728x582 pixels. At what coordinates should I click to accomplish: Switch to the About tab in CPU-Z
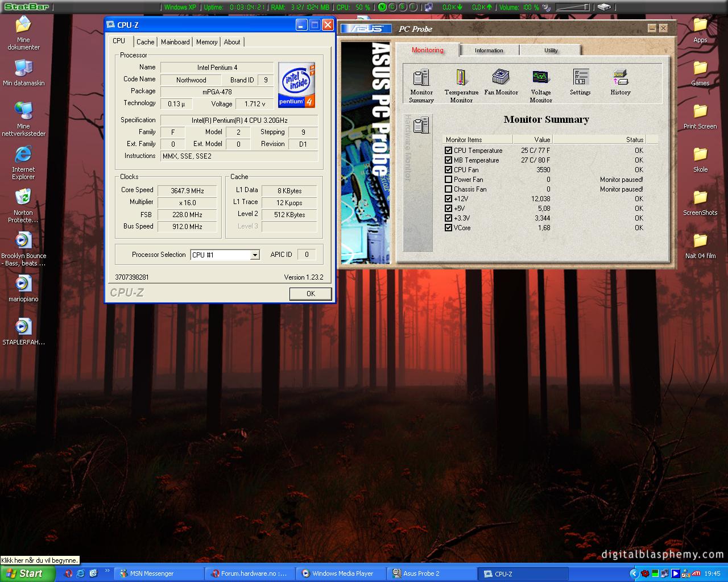tap(232, 42)
